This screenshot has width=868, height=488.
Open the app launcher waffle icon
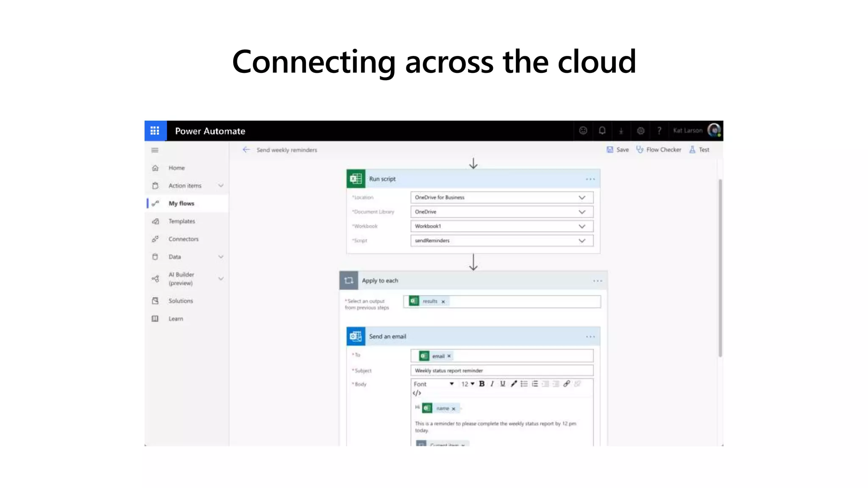pos(155,131)
